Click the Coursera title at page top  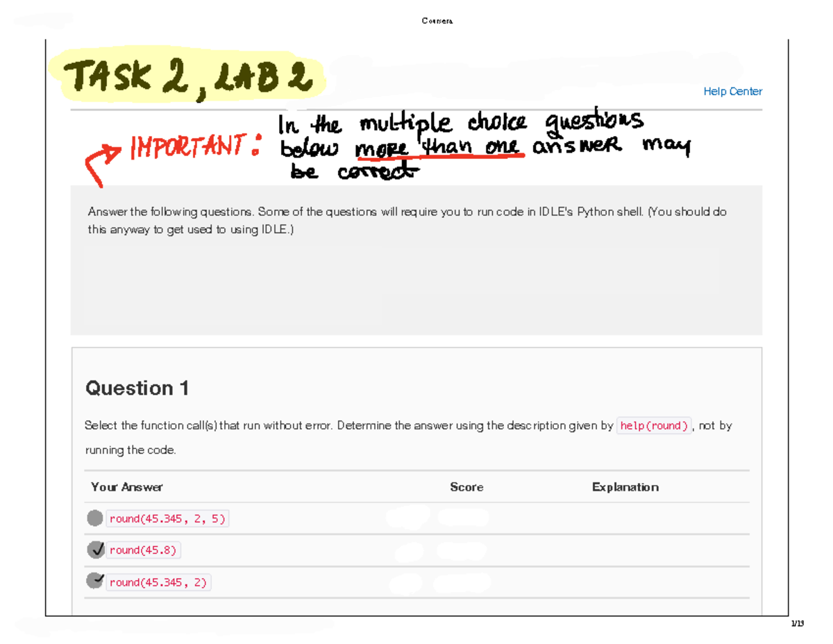(x=437, y=21)
